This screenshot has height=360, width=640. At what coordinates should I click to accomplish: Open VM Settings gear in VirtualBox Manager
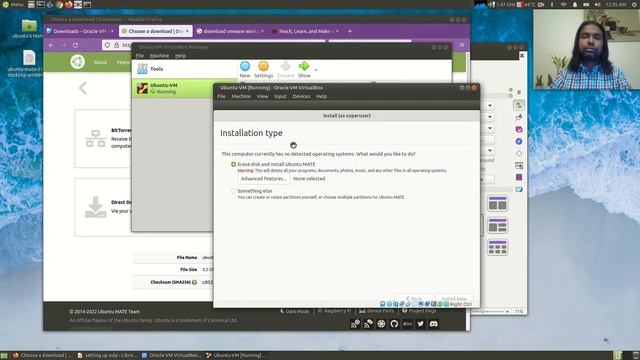coord(264,69)
